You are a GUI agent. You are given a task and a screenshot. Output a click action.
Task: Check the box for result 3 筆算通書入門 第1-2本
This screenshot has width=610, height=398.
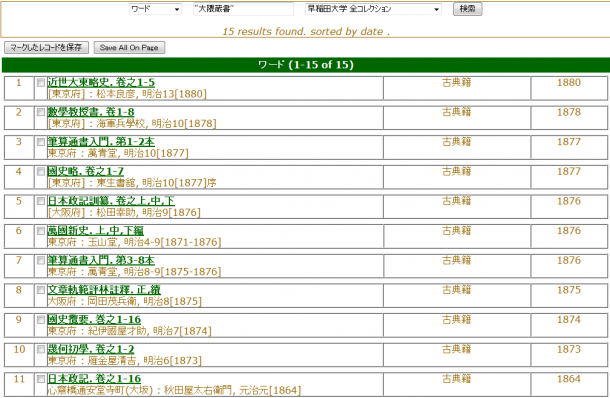(x=41, y=142)
